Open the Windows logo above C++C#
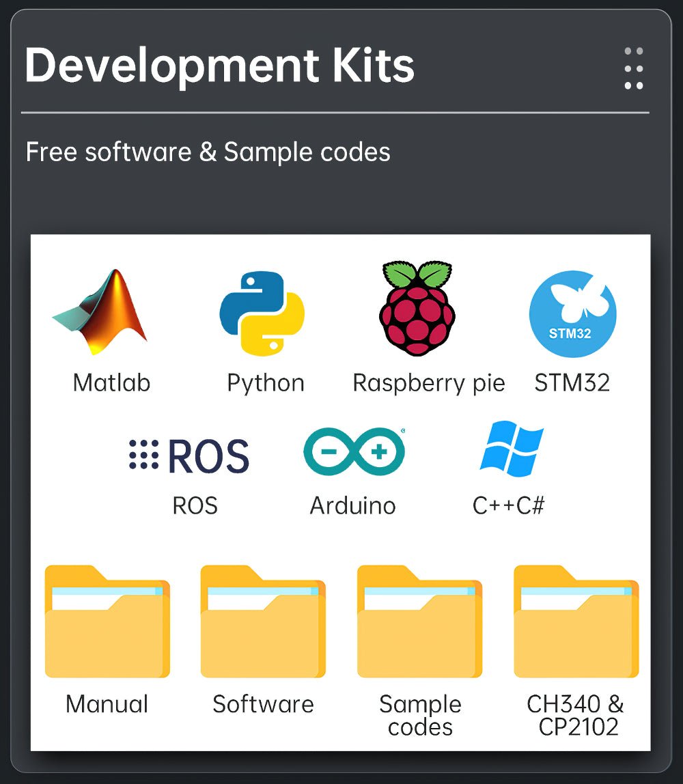The height and width of the screenshot is (784, 683). tap(511, 449)
